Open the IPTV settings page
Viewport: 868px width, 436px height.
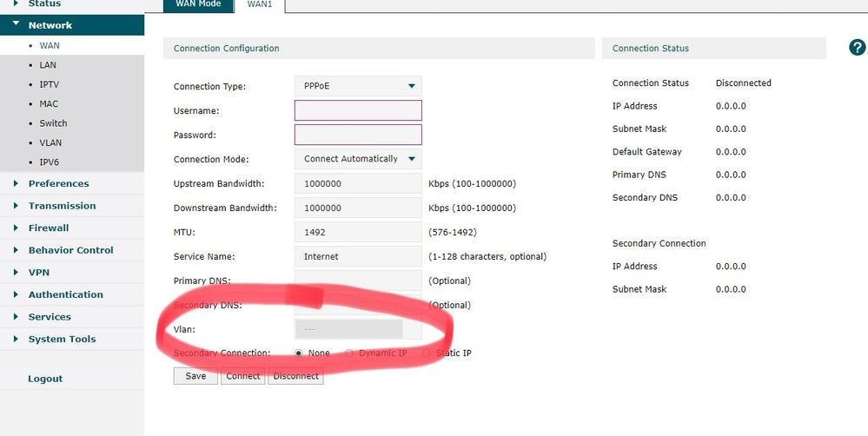point(49,84)
